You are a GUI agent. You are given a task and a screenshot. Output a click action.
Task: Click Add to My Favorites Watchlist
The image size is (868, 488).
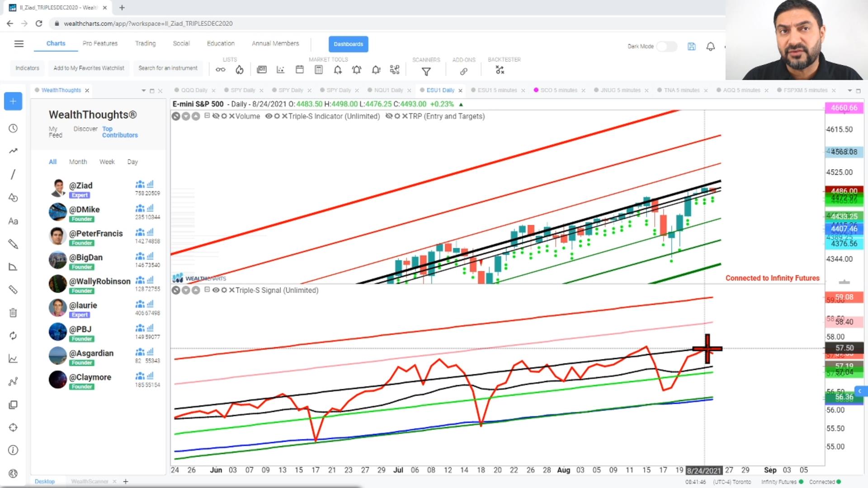89,68
